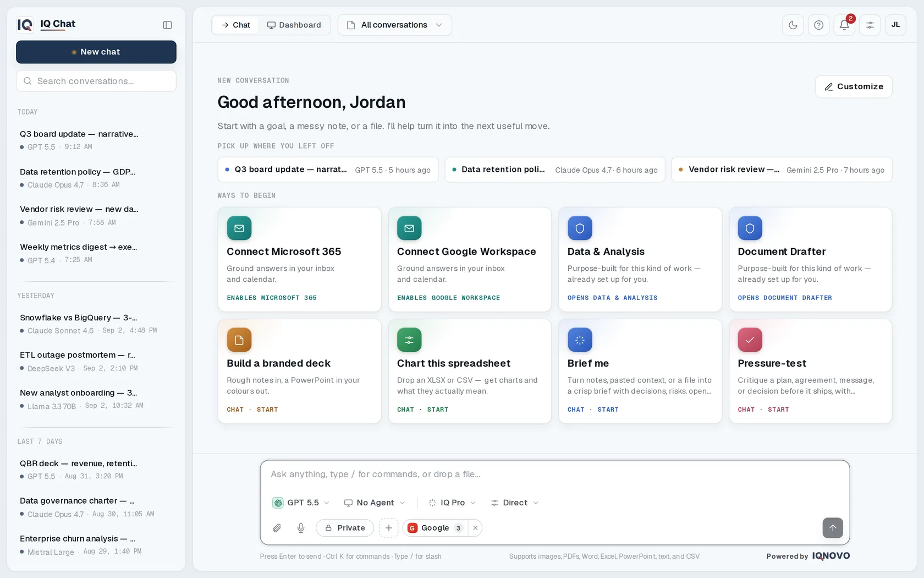Image resolution: width=924 pixels, height=578 pixels.
Task: Open help via the question mark icon
Action: pos(818,25)
